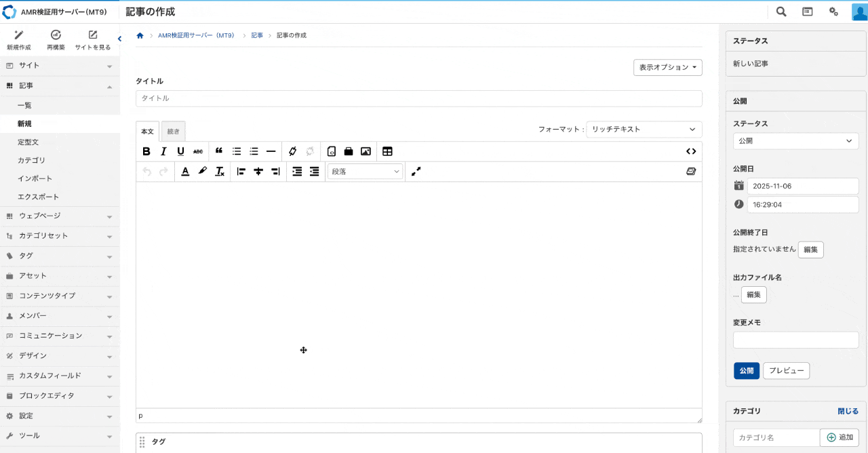Insert a blockquote in the body

pos(219,151)
